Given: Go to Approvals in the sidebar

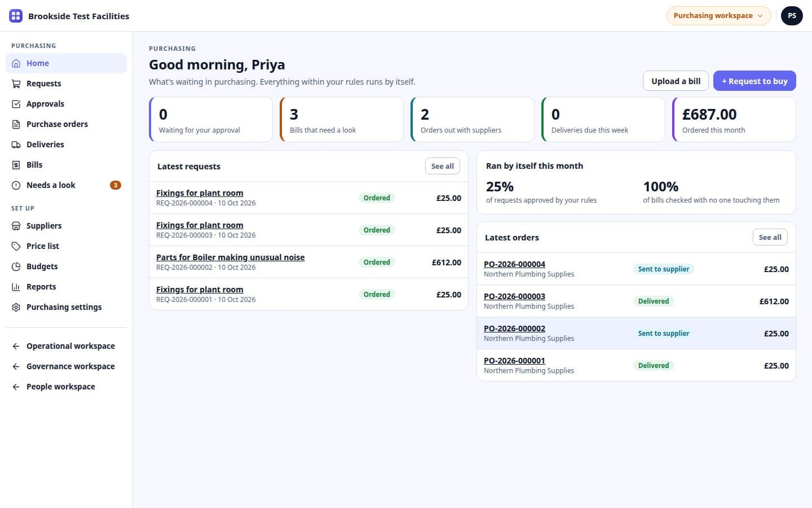Looking at the screenshot, I should click(x=66, y=104).
